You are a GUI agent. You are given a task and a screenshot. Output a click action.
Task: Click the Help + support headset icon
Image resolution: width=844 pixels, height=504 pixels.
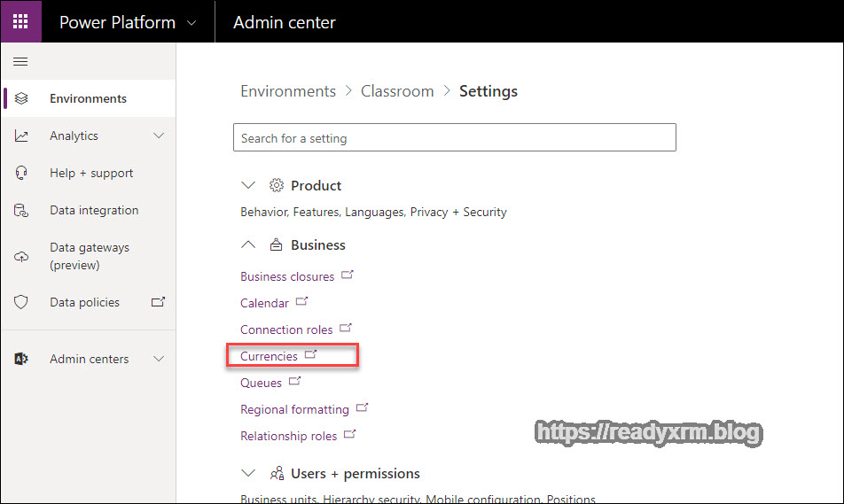tap(21, 173)
